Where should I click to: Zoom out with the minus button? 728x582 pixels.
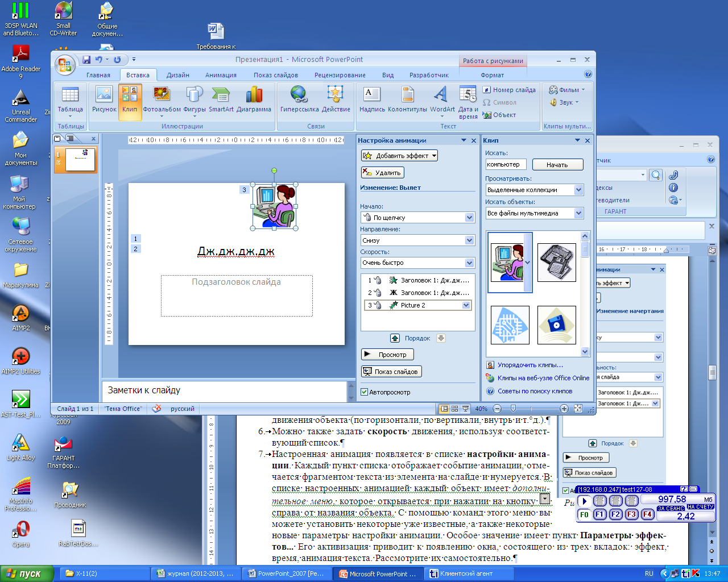click(497, 409)
